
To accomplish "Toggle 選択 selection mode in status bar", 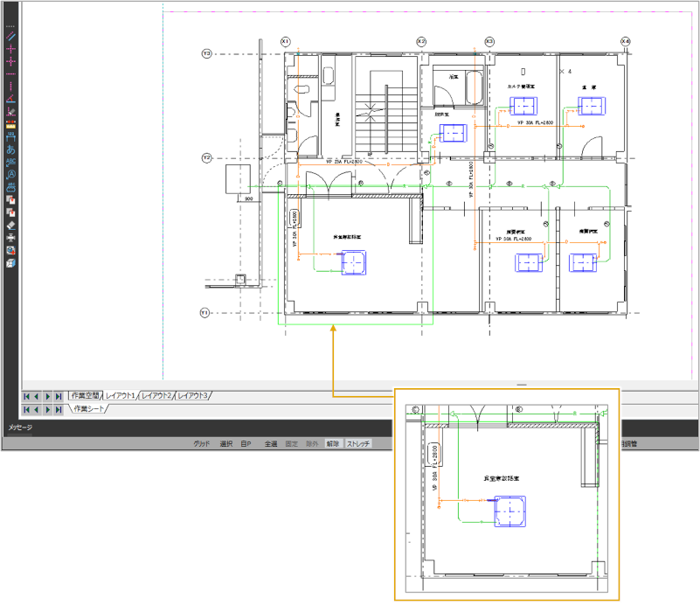I will tap(225, 444).
